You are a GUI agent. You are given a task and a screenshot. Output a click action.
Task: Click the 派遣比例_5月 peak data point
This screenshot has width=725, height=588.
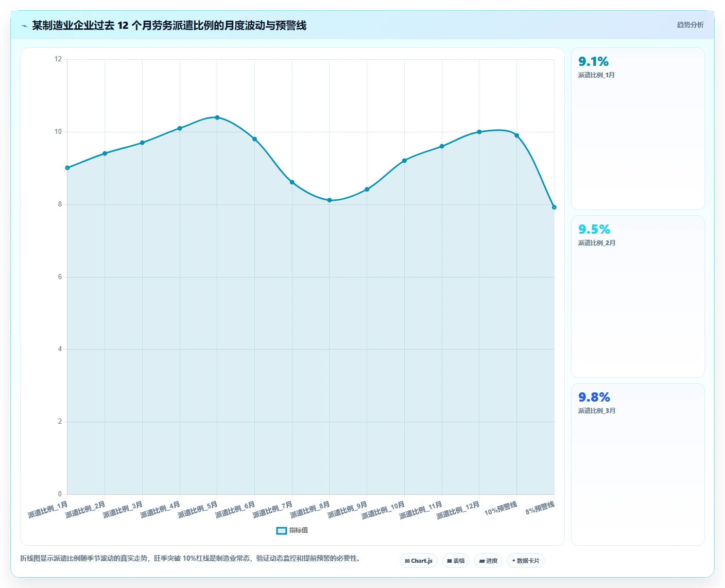click(217, 117)
